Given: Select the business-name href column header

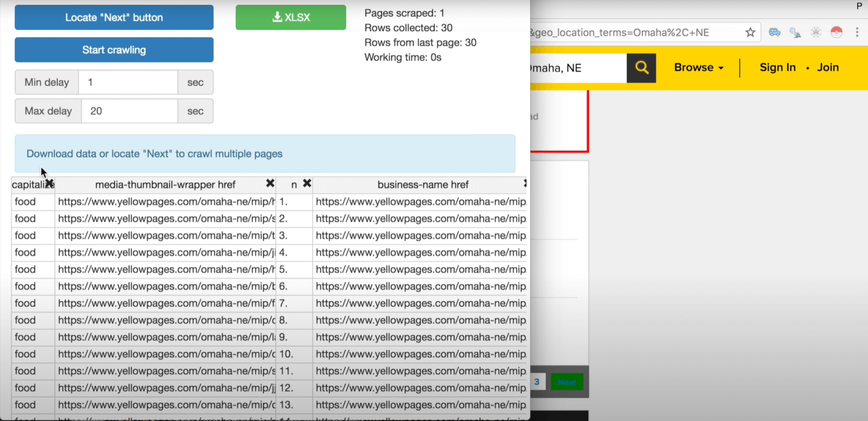Looking at the screenshot, I should point(423,185).
